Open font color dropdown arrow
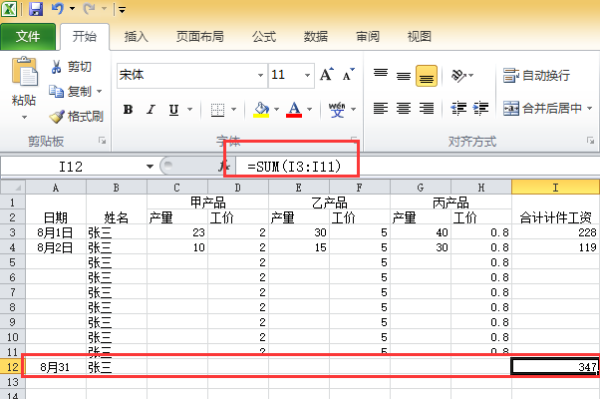This screenshot has width=600, height=399. click(310, 110)
